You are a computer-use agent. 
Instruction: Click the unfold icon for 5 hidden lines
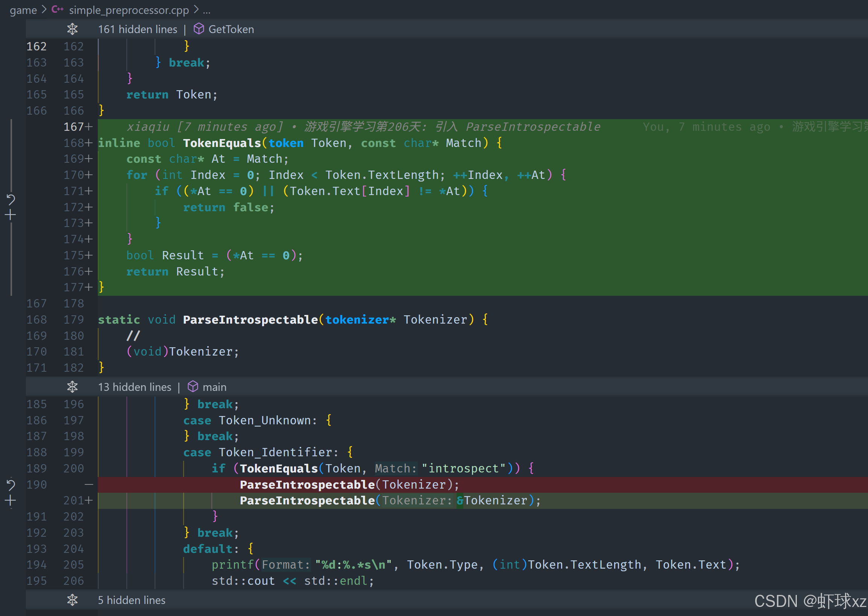coord(72,600)
